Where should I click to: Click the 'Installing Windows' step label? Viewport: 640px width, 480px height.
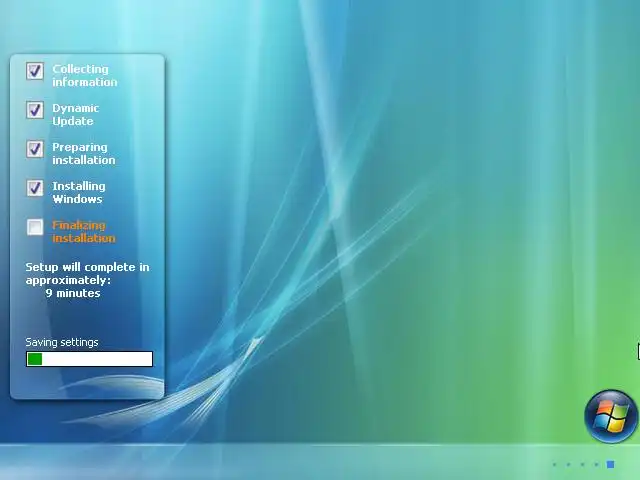[79, 193]
